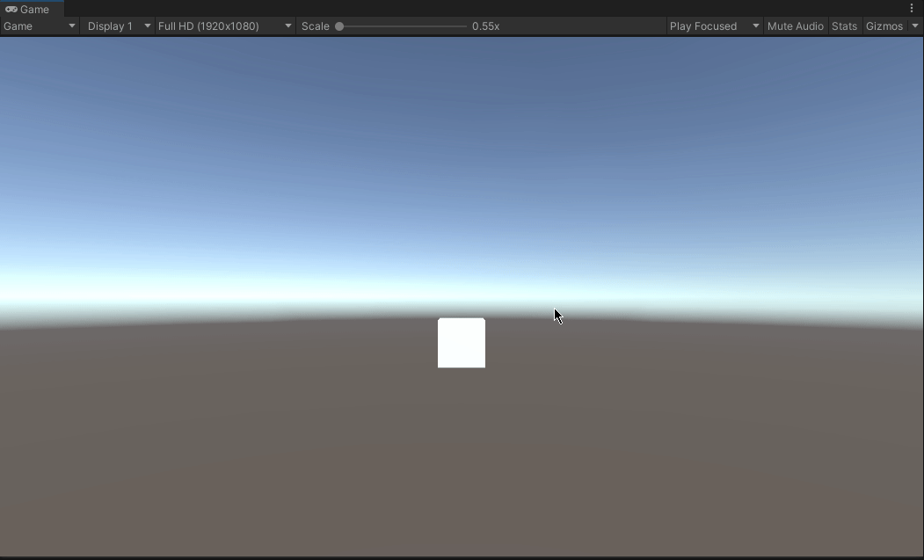Click the Game view mode dropdown arrow

click(73, 25)
